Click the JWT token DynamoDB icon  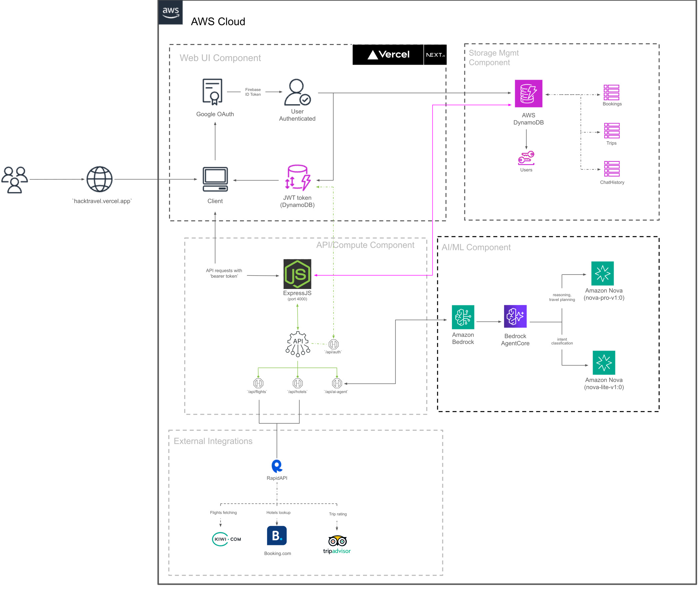click(x=297, y=178)
